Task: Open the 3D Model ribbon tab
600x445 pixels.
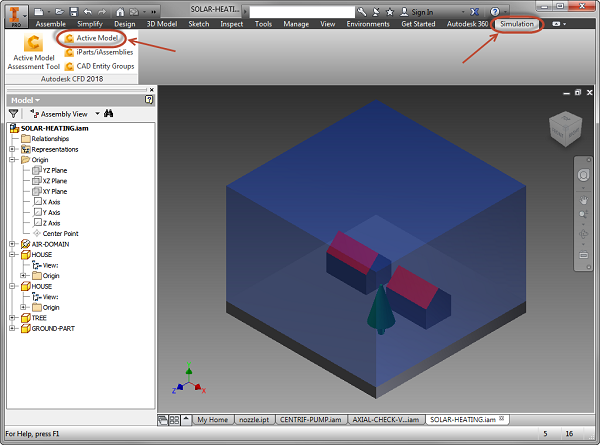Action: 162,23
